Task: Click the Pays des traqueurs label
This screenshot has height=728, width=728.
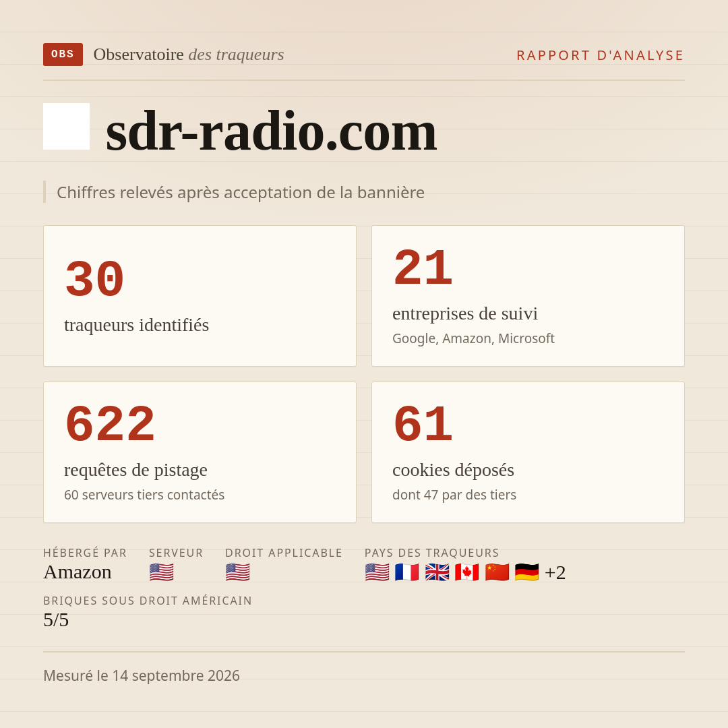Action: tap(432, 553)
